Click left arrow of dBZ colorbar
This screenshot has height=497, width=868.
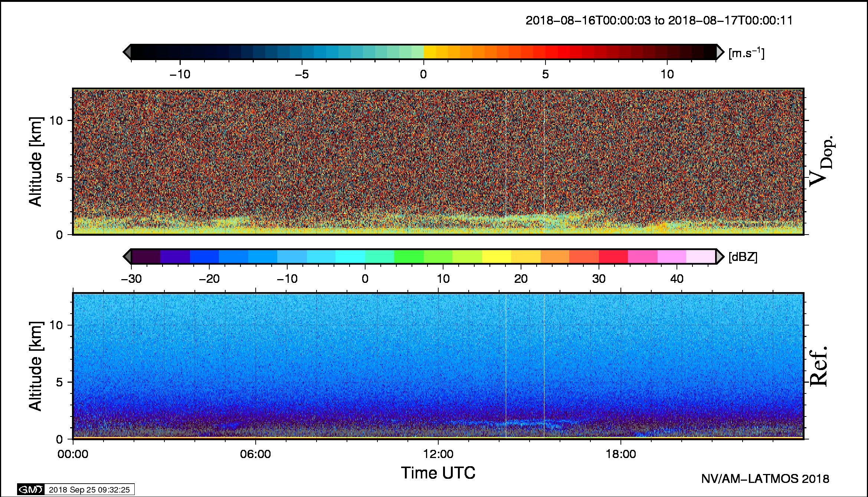pyautogui.click(x=127, y=256)
